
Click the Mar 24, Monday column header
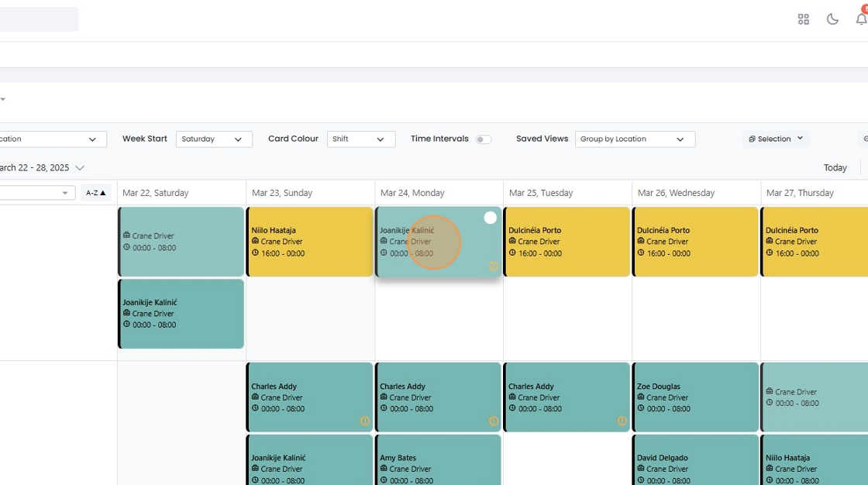(439, 193)
